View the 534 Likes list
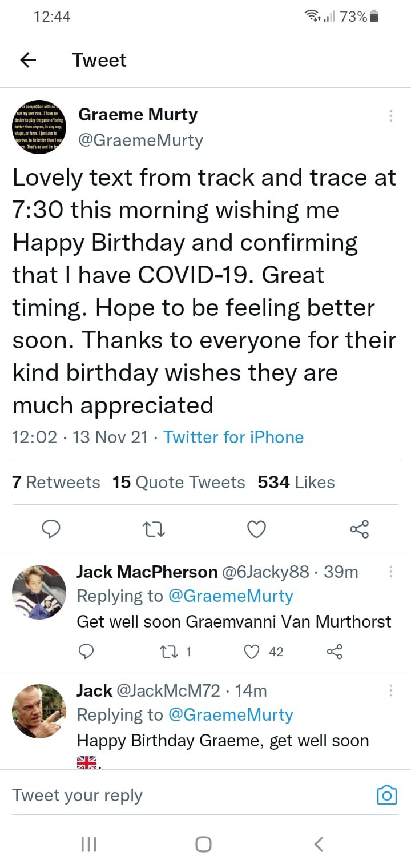Screen dimensions: 411x868 [x=296, y=483]
